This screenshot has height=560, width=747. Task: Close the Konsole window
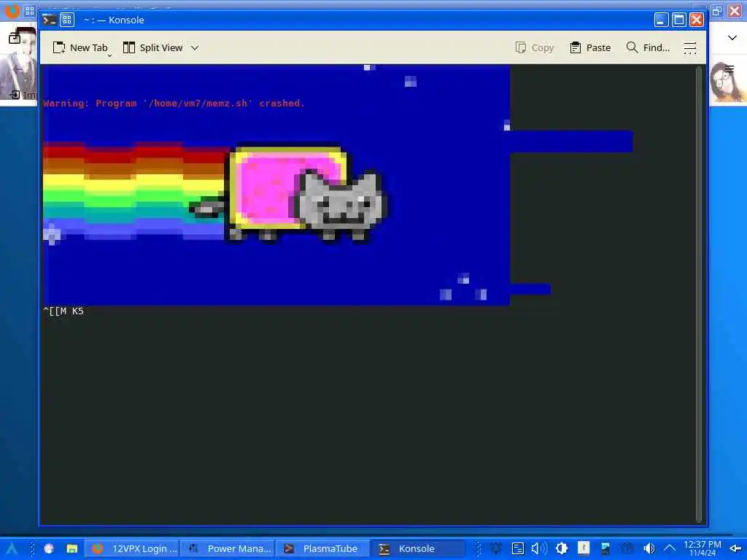[697, 20]
